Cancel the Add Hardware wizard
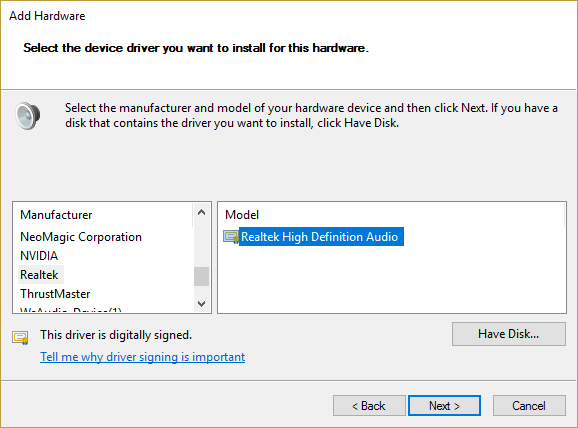This screenshot has height=428, width=578. pos(529,406)
